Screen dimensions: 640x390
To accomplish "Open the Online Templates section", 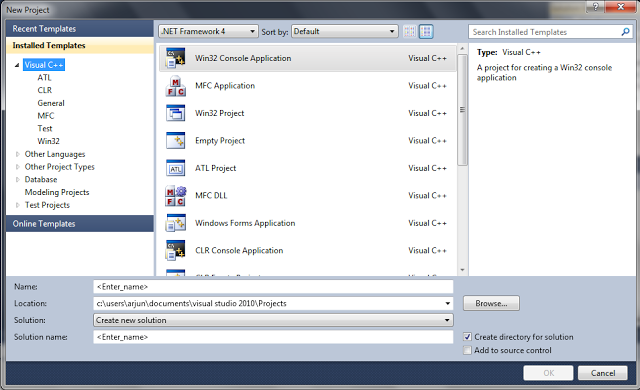I will [80, 224].
